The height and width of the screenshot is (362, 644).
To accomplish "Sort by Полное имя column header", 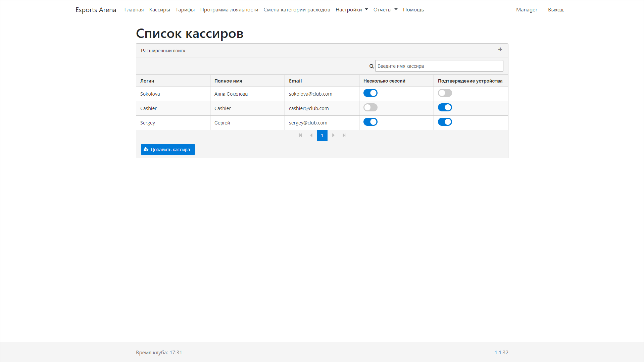I will pos(248,81).
